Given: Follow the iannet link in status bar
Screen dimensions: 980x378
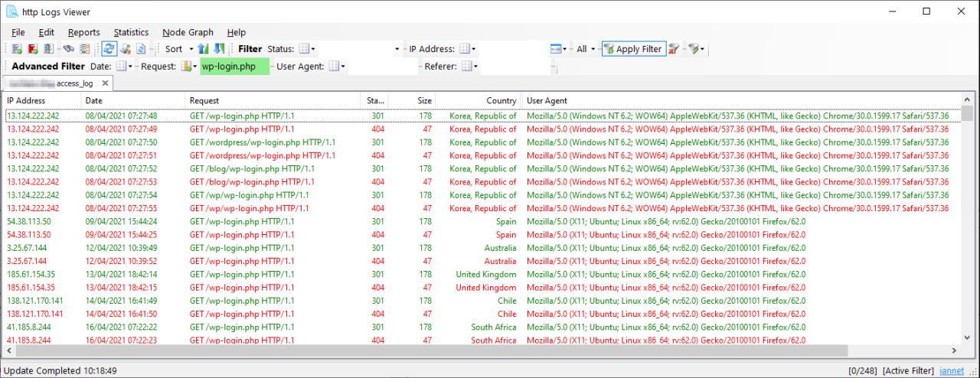Looking at the screenshot, I should pyautogui.click(x=952, y=371).
